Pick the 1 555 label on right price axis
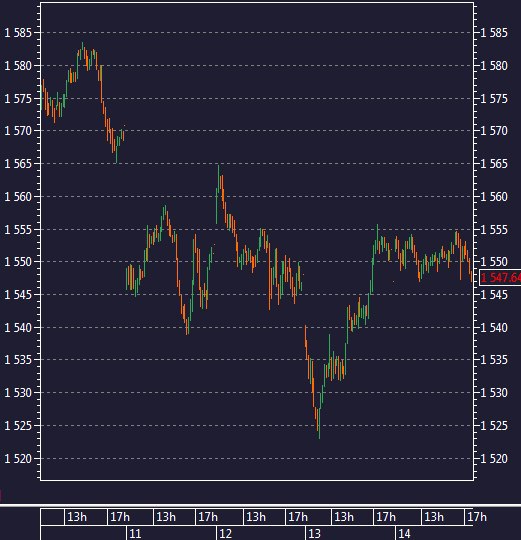Image resolution: width=521 pixels, height=540 pixels. pyautogui.click(x=494, y=229)
